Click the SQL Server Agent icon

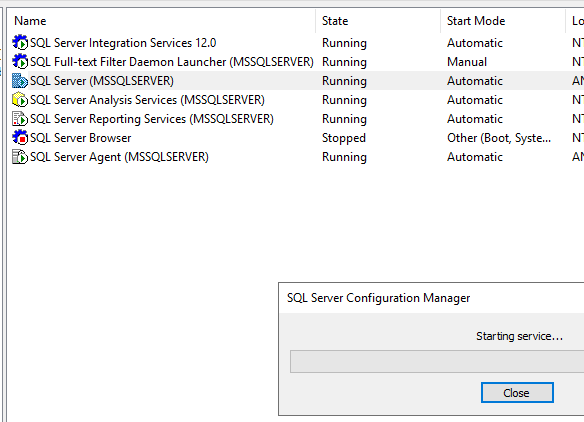click(20, 156)
